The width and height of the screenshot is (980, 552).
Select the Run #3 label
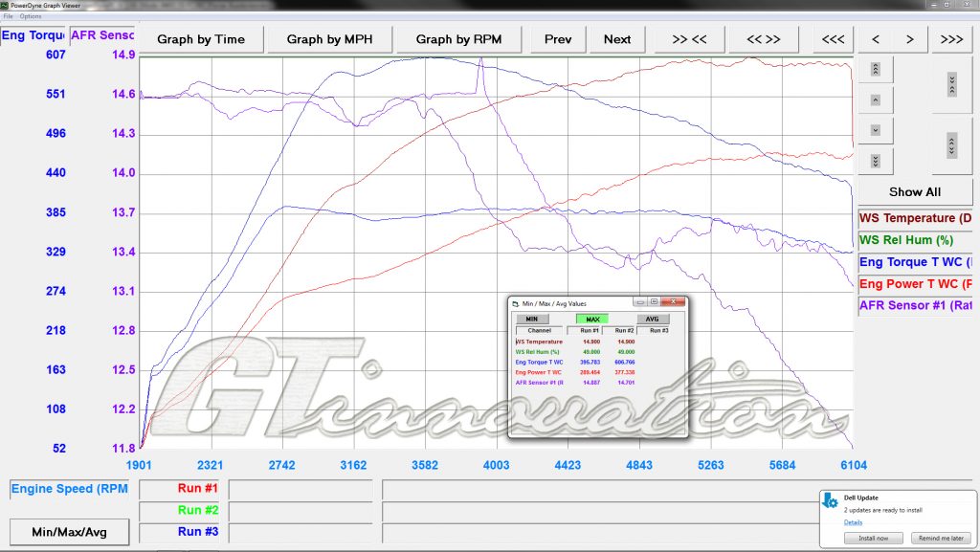[x=181, y=531]
